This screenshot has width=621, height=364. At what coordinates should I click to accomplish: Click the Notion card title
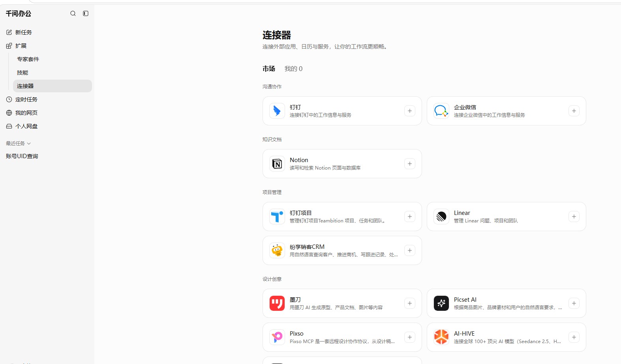(299, 160)
